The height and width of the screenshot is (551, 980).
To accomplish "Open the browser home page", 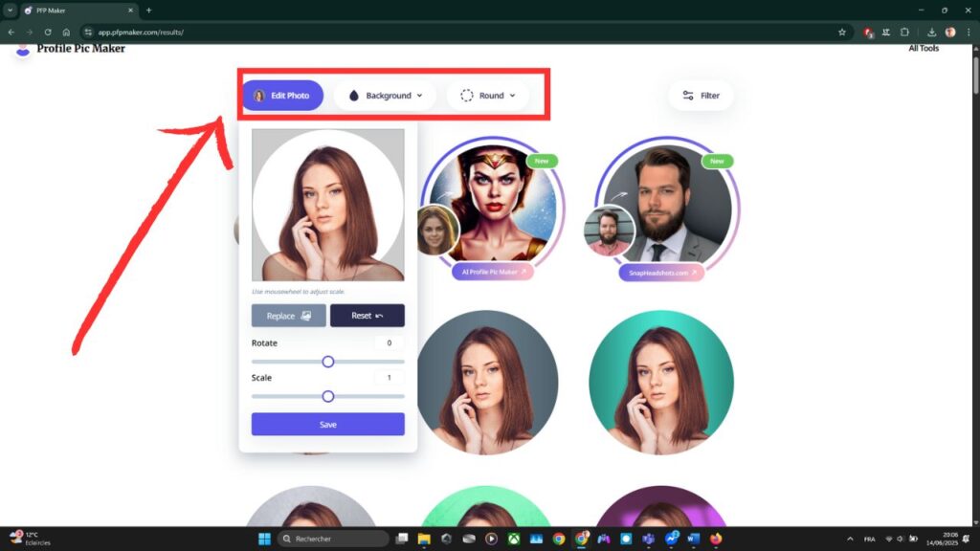I will [66, 32].
